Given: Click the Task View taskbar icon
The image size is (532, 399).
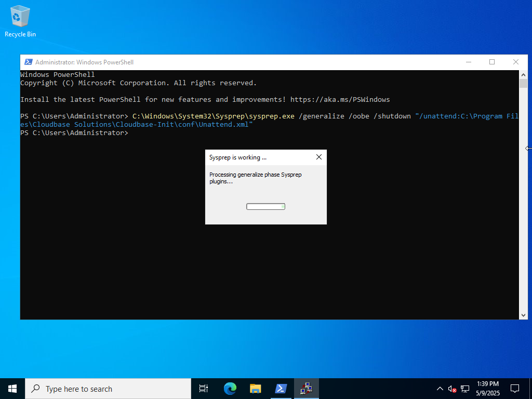Looking at the screenshot, I should click(x=203, y=389).
